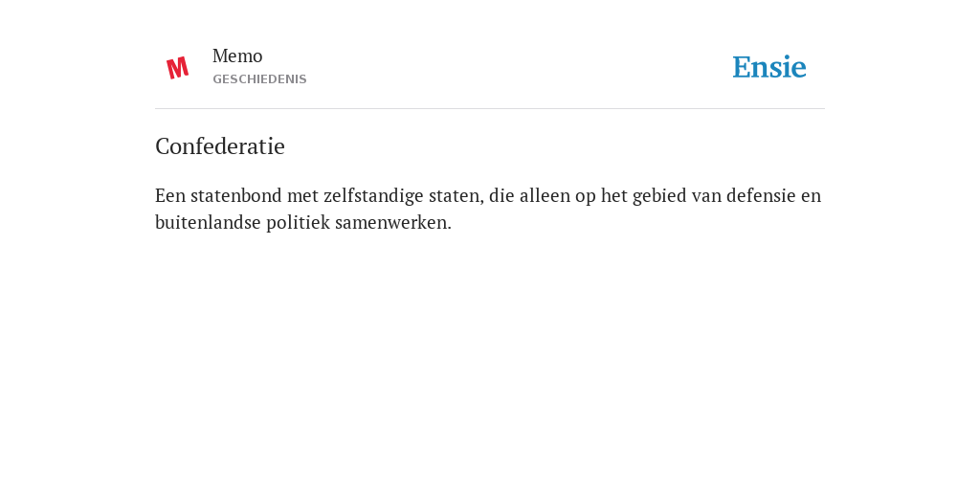Viewport: 980px width, 490px height.
Task: Open the Memo author name
Action: coord(237,56)
